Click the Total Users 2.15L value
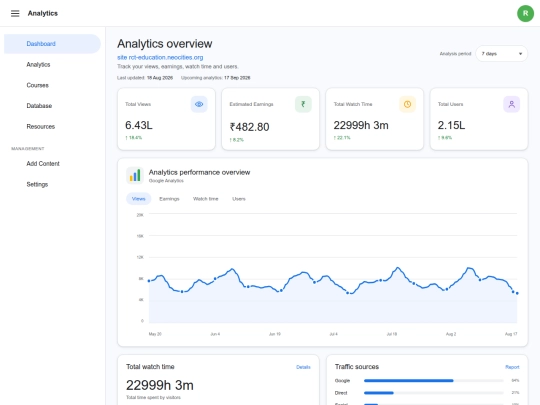Screen dimensions: 540x405 (451, 125)
